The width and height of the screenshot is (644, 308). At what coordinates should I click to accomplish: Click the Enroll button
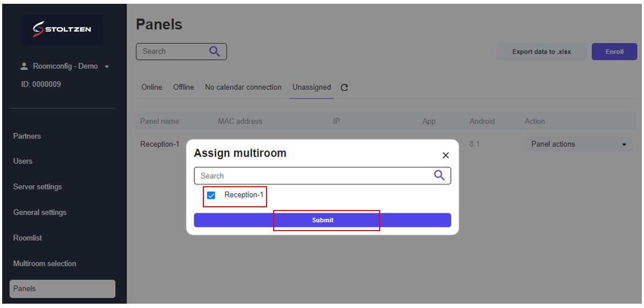pyautogui.click(x=614, y=52)
